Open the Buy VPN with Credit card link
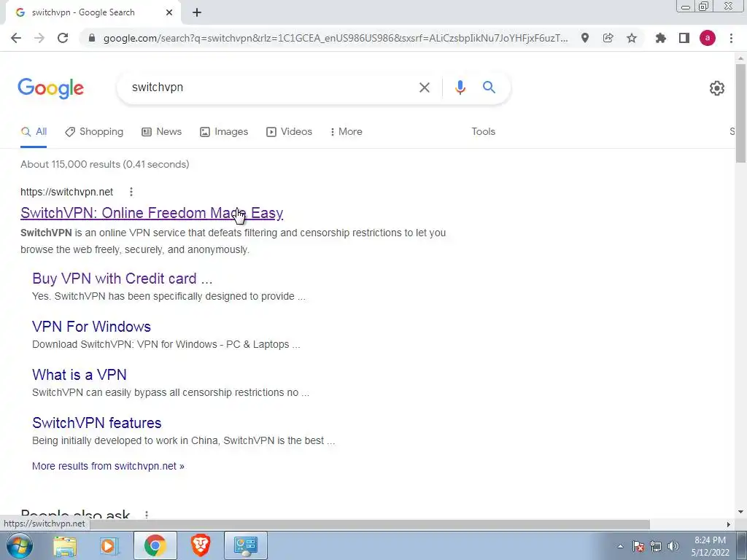This screenshot has height=560, width=747. tap(123, 279)
